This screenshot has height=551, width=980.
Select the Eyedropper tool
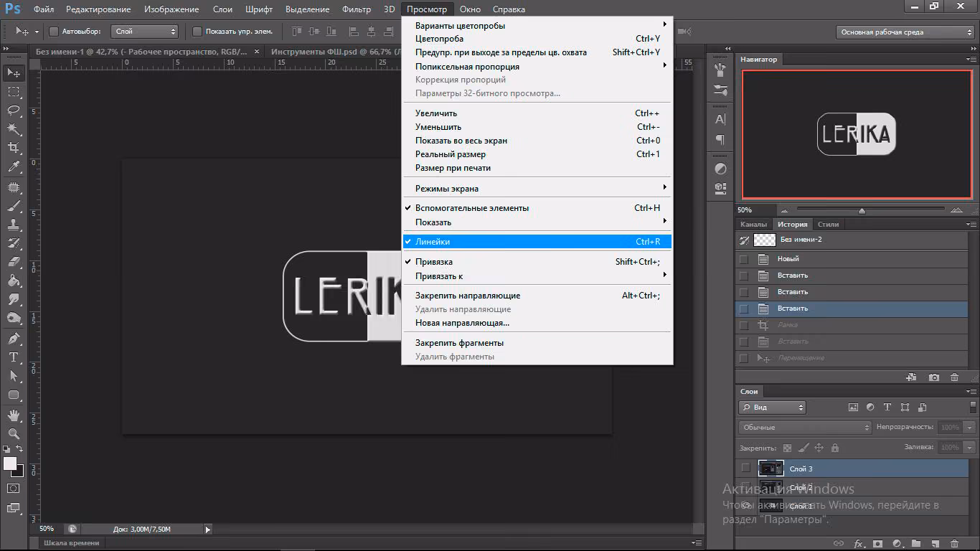14,166
